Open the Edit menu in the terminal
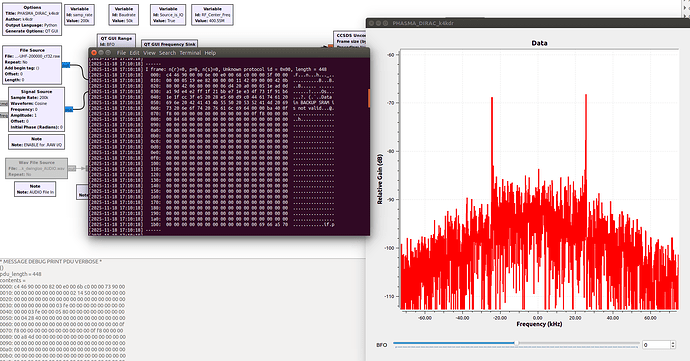 [134, 53]
